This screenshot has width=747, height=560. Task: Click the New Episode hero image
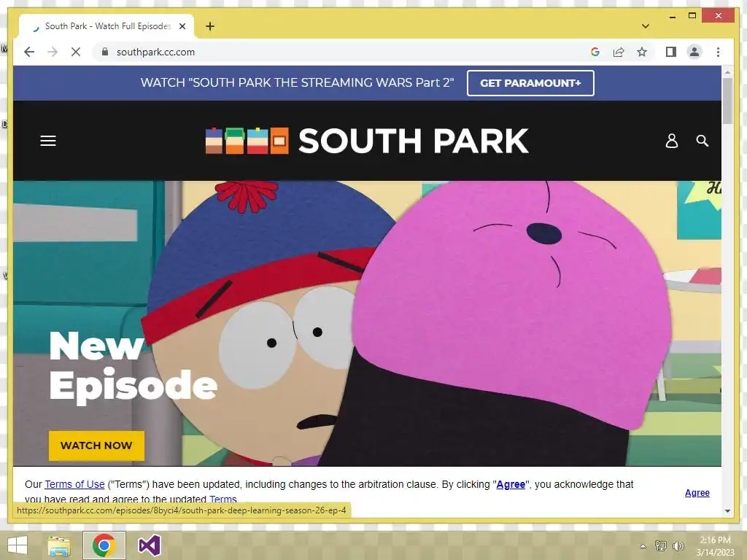pos(367,323)
